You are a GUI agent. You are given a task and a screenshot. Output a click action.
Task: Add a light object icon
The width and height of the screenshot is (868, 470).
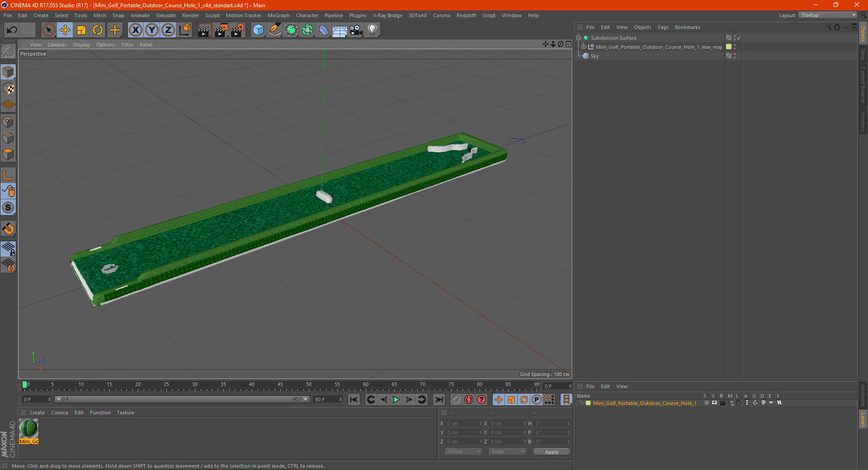pyautogui.click(x=373, y=30)
